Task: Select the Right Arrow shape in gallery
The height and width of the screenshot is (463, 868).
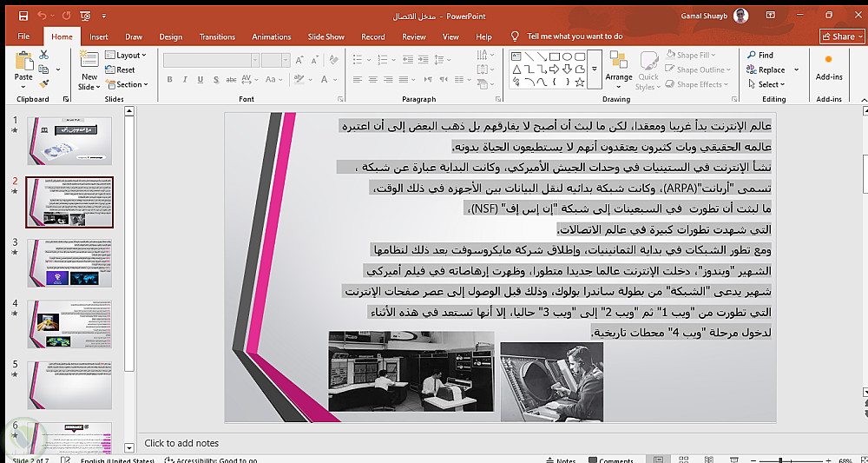Action: 554,69
